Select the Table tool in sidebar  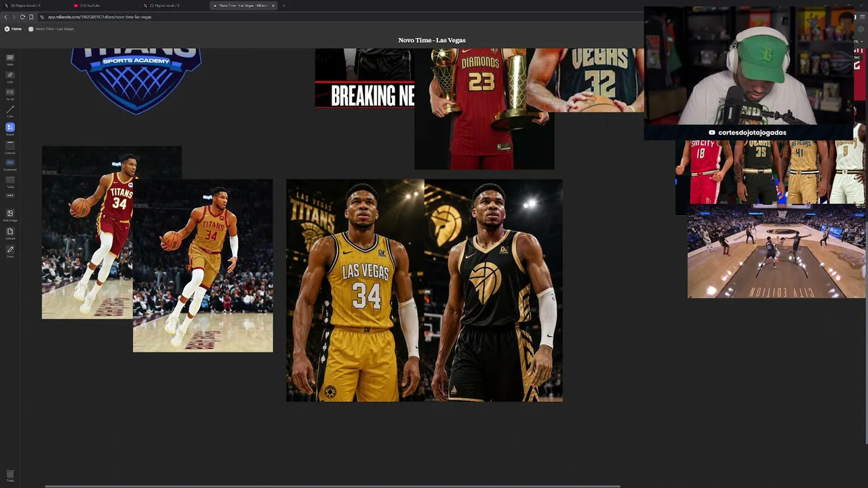[x=10, y=181]
